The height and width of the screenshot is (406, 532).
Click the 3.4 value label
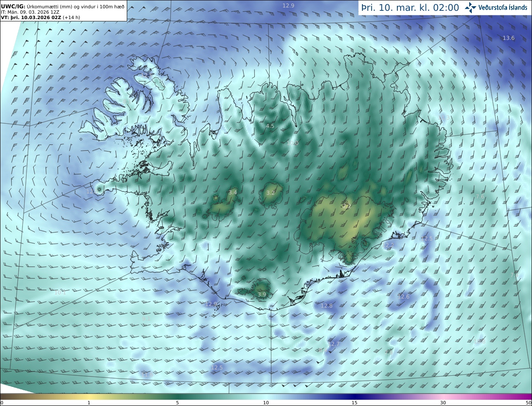pos(233,192)
